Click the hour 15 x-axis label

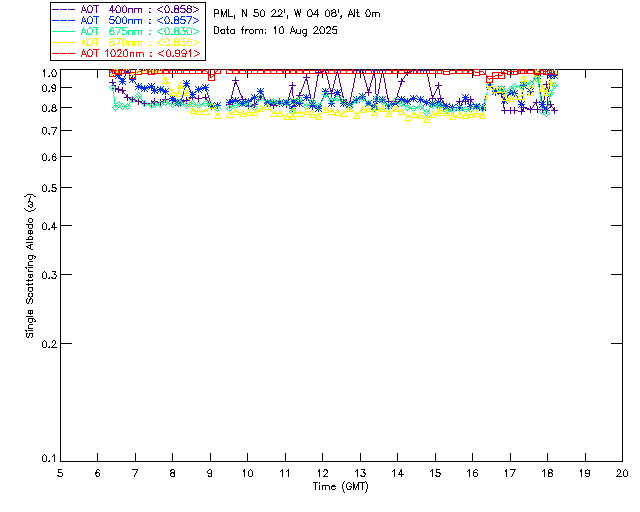435,473
